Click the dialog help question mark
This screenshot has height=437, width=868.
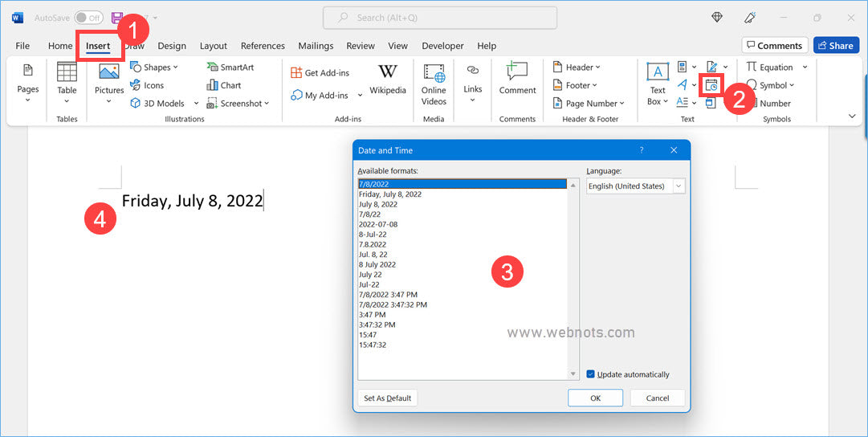click(x=642, y=150)
